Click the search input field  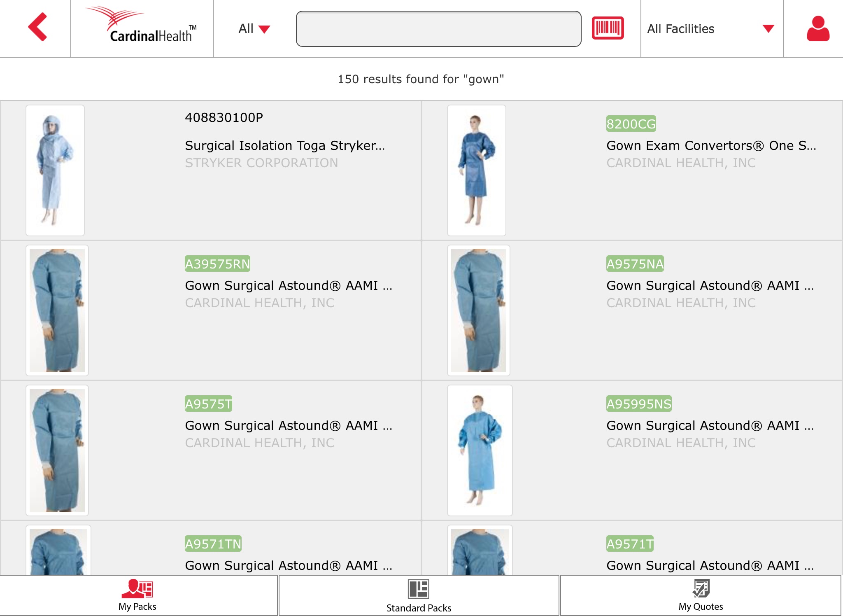click(x=438, y=29)
